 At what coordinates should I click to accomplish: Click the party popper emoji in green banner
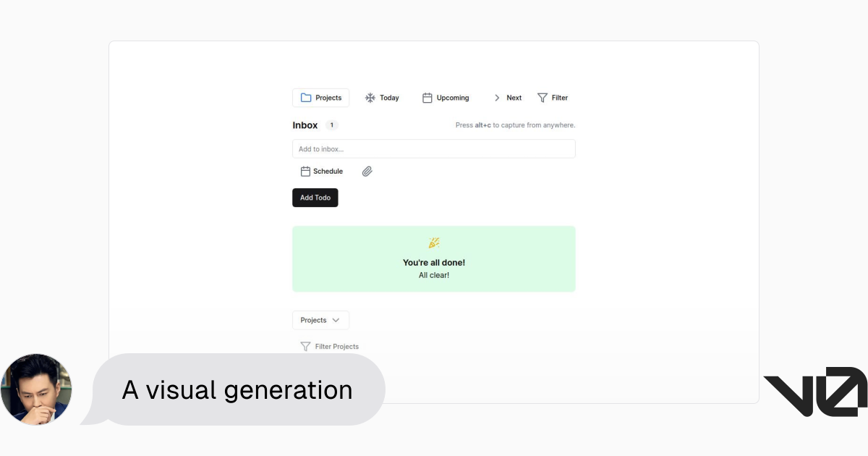tap(434, 243)
